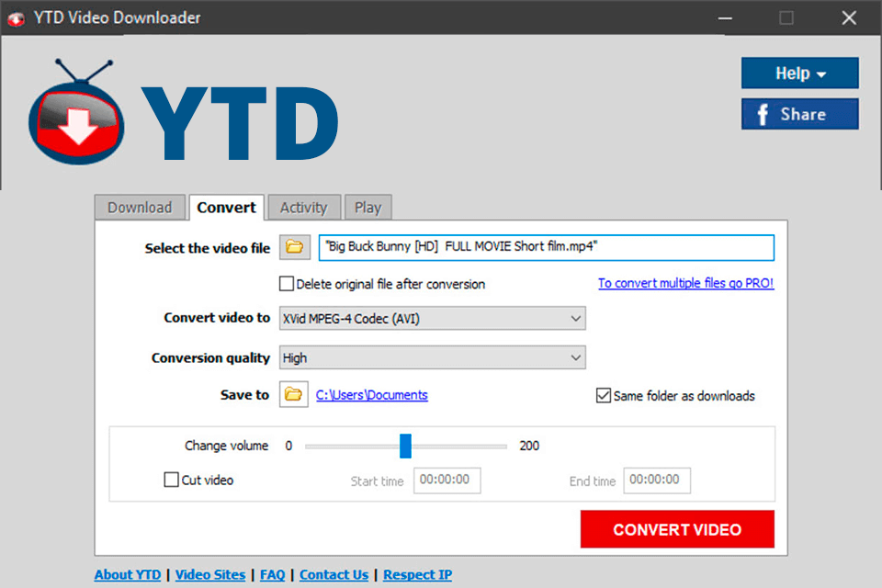Click the CONVERT VIDEO button
The width and height of the screenshot is (882, 588).
[x=677, y=529]
